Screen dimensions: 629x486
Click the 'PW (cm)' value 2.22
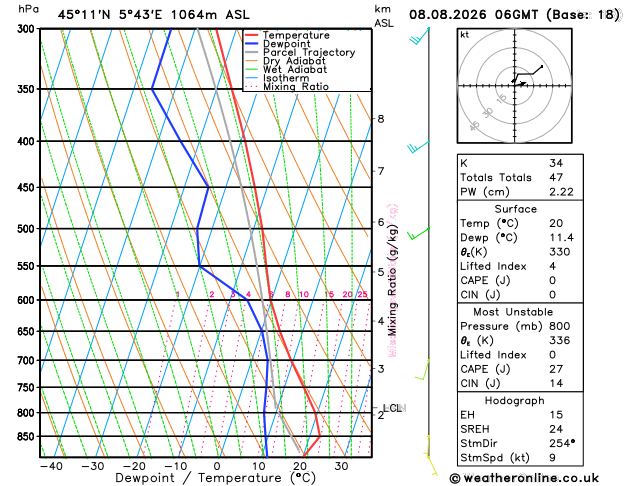coord(561,192)
